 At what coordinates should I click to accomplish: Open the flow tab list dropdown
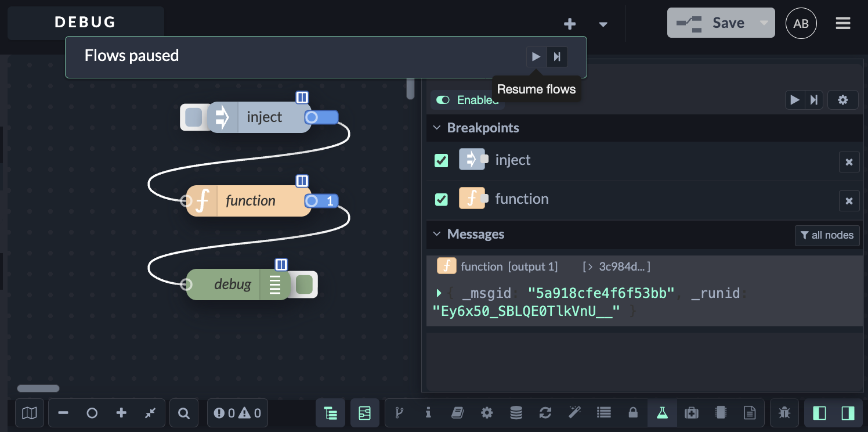(603, 24)
